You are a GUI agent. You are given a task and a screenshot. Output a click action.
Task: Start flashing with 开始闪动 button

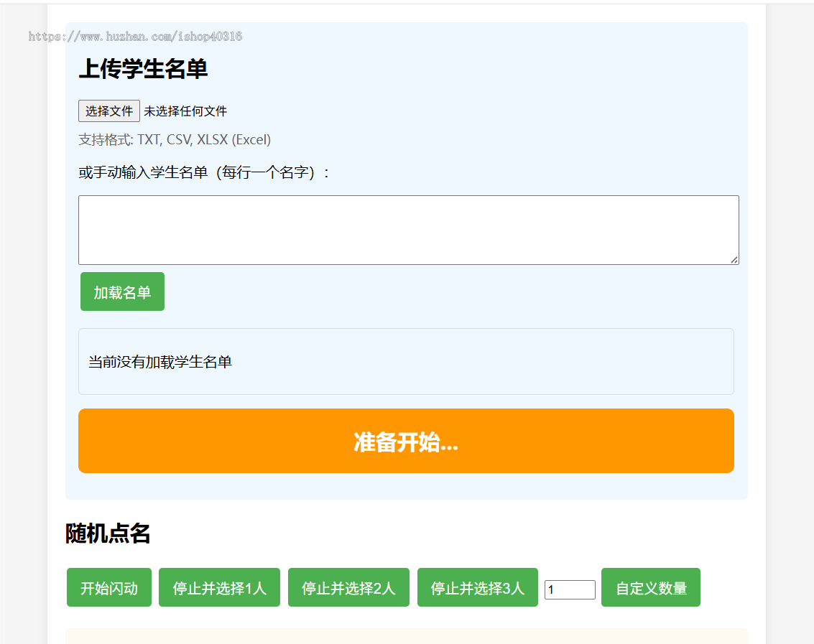[109, 587]
